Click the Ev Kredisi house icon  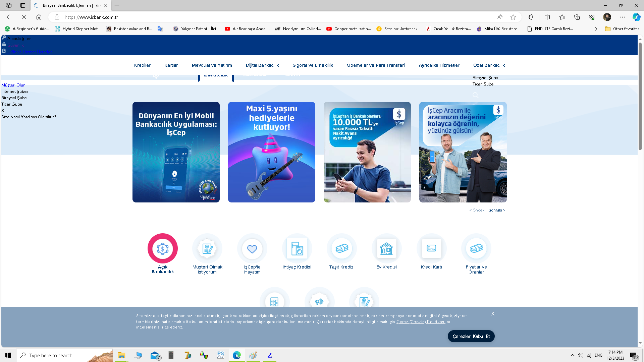click(x=386, y=248)
